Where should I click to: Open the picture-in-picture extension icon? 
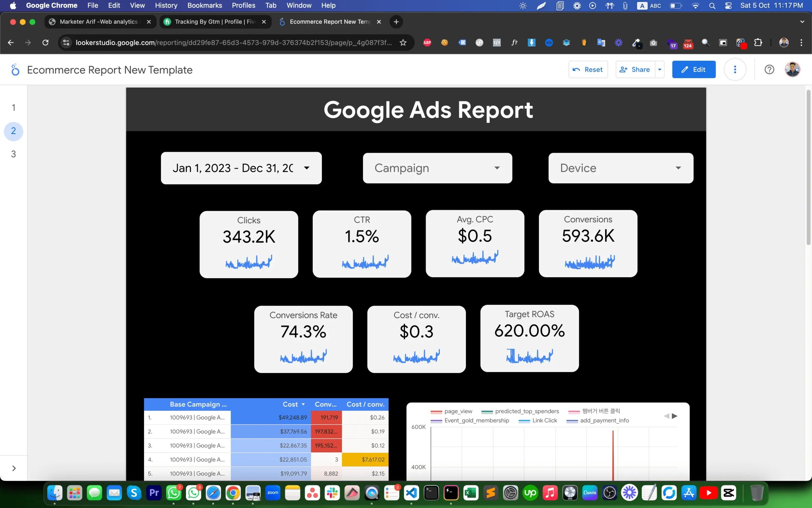723,42
